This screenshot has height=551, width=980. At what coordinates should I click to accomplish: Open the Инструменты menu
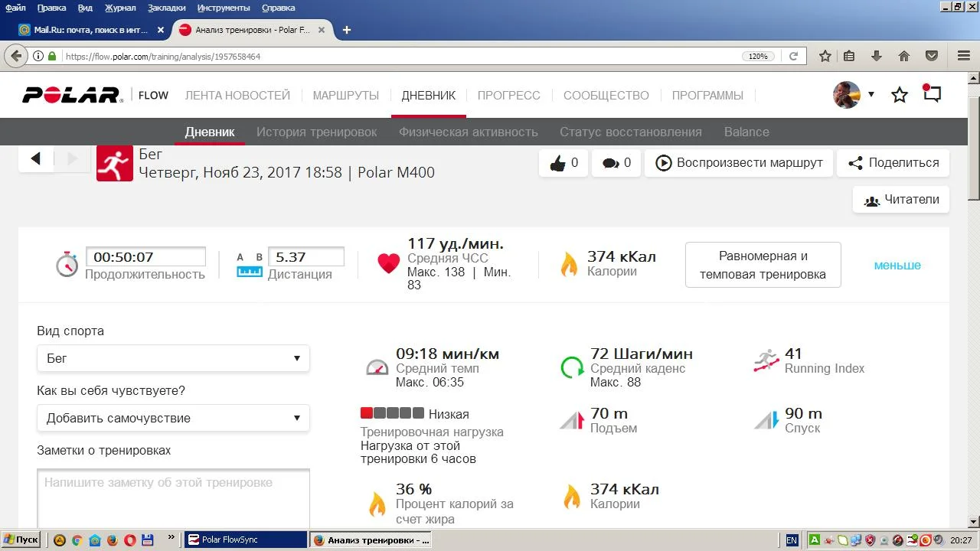224,8
